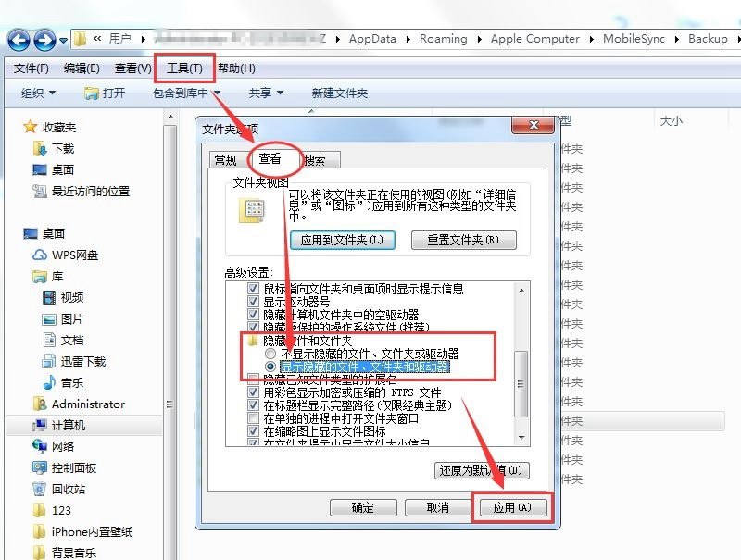Switch to the 常规 tab
Image resolution: width=741 pixels, height=560 pixels.
coord(225,160)
